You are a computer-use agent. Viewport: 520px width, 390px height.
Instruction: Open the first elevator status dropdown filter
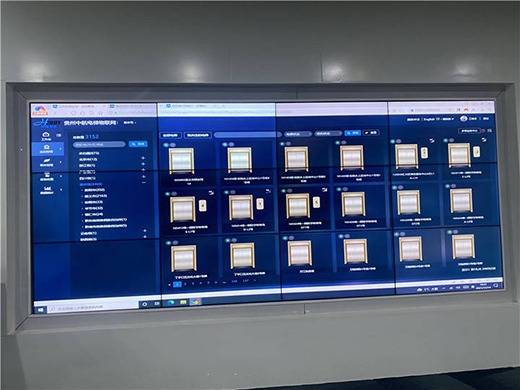298,134
